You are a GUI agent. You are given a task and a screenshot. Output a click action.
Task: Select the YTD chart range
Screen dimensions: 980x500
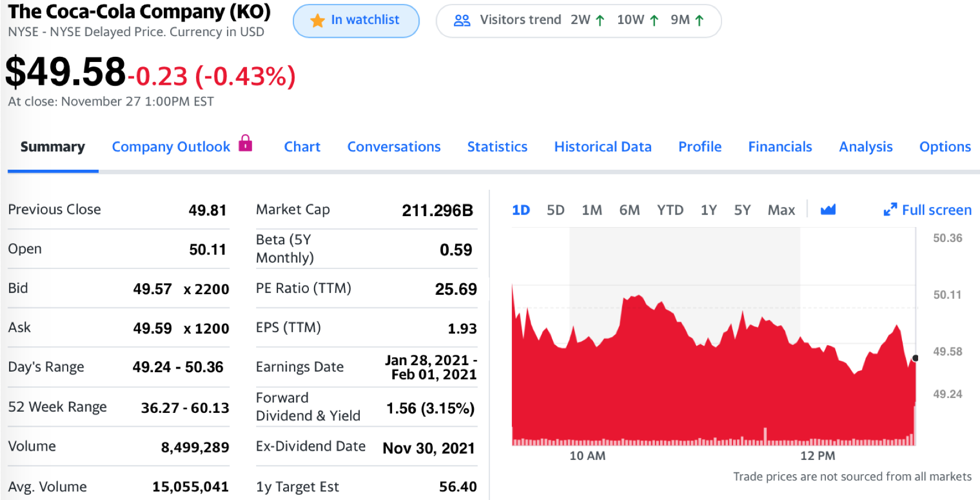(x=670, y=210)
